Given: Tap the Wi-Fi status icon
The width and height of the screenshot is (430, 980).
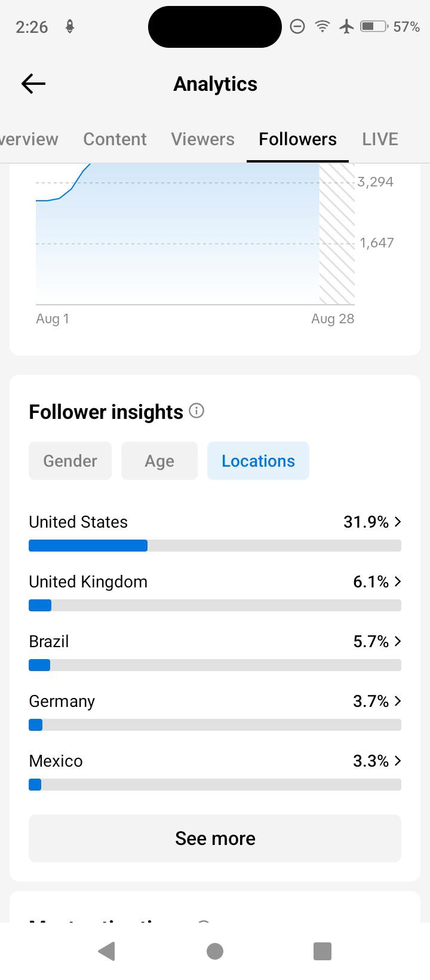Looking at the screenshot, I should click(x=322, y=26).
